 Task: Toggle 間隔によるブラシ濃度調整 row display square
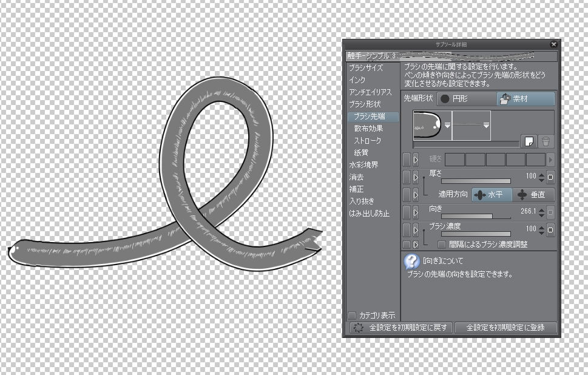[407, 245]
